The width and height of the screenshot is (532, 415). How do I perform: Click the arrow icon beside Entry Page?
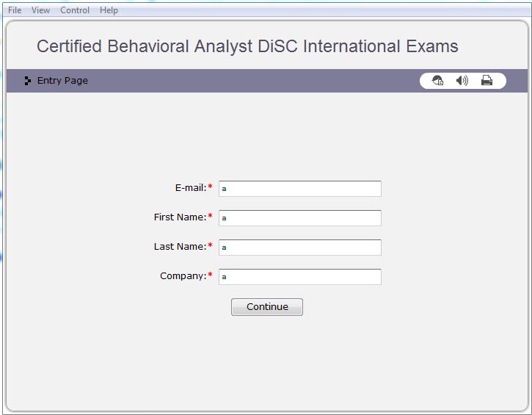tap(28, 81)
